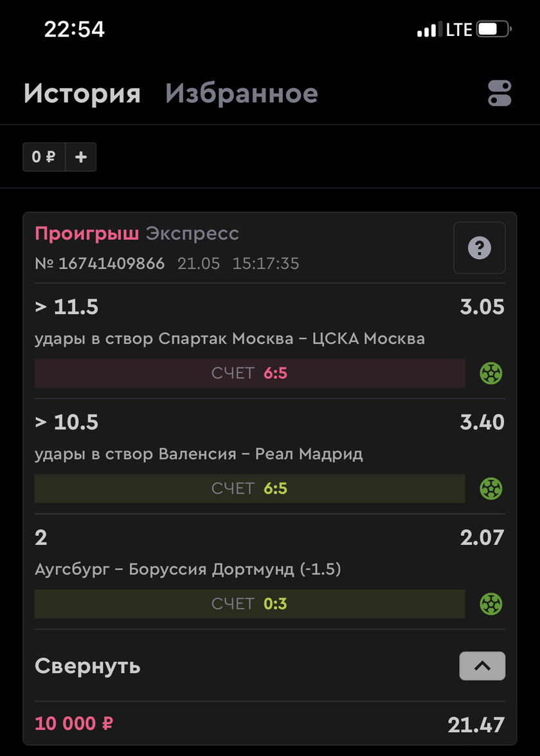Toggle the filter switches icon at top right
This screenshot has width=540, height=756.
pos(500,93)
